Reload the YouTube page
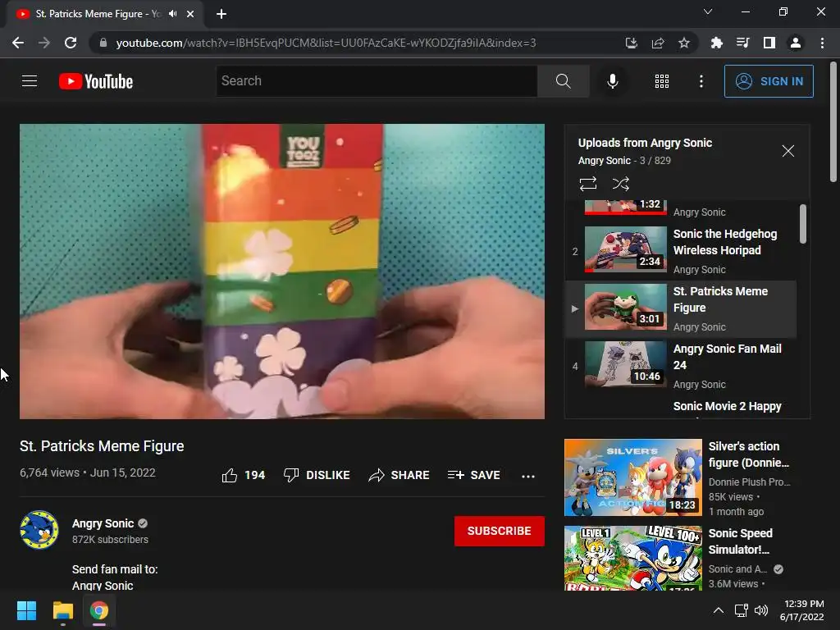The image size is (840, 630). (x=71, y=43)
